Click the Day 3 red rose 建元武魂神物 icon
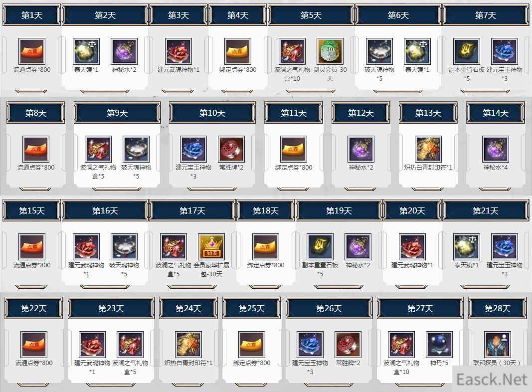Screen dimensions: 532x392 (x=178, y=51)
